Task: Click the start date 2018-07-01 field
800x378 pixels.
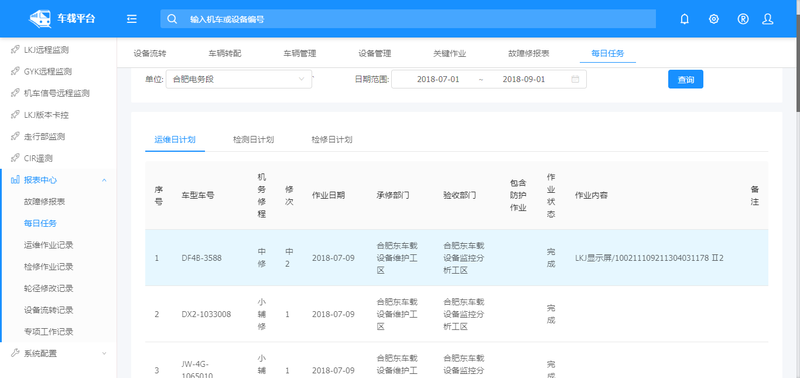Action: 438,79
